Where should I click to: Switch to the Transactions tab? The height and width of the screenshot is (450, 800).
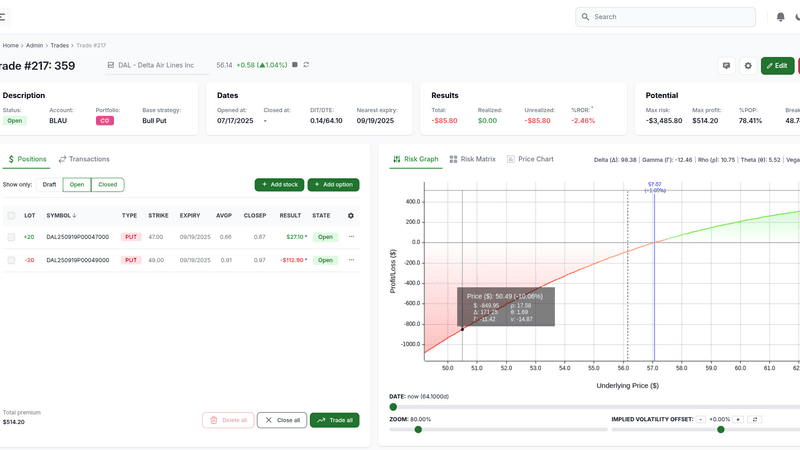click(x=84, y=159)
